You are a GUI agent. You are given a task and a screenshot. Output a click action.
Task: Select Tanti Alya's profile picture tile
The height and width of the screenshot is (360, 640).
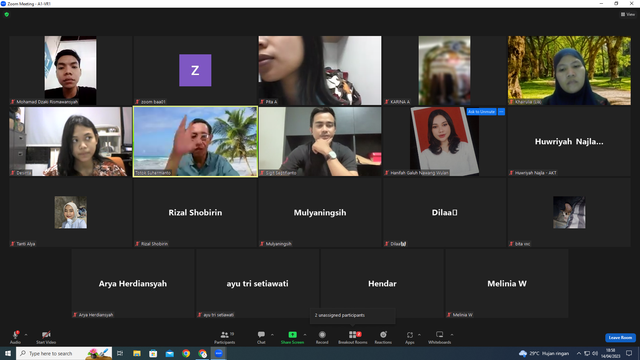pyautogui.click(x=71, y=212)
